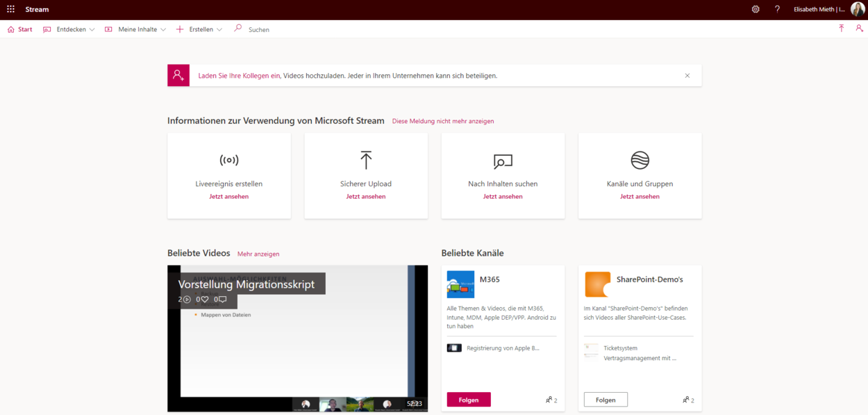The height and width of the screenshot is (415, 868).
Task: Expand the Erstellen menu
Action: (x=199, y=29)
